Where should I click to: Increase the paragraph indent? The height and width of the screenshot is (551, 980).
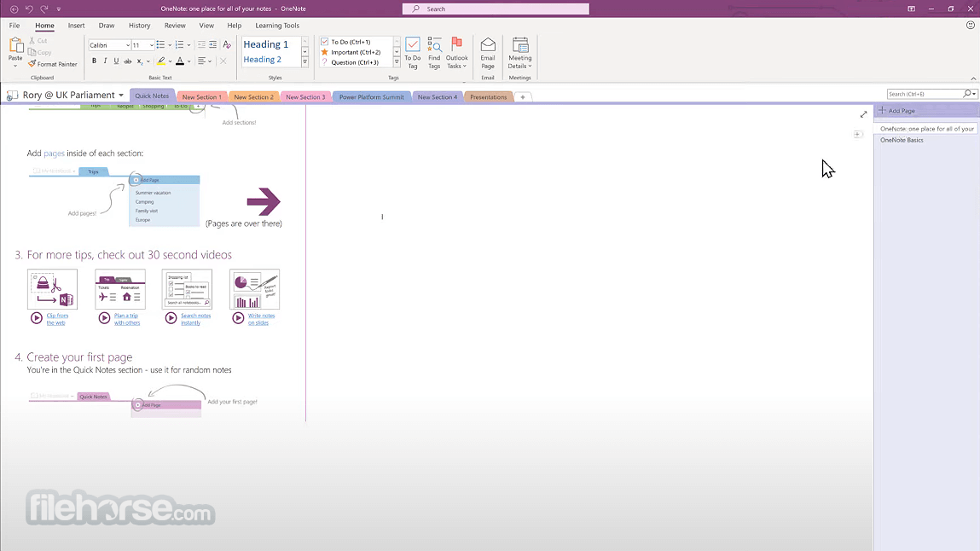pos(212,45)
